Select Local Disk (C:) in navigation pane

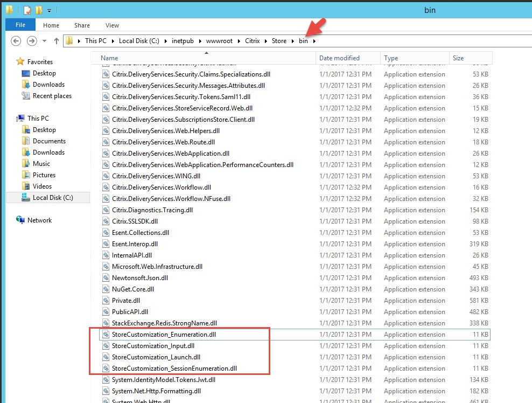(x=52, y=198)
